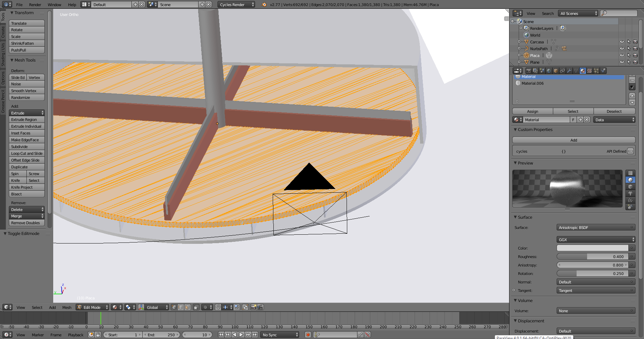Click the Loop Cut and Slide button
The image size is (644, 339).
tap(27, 153)
